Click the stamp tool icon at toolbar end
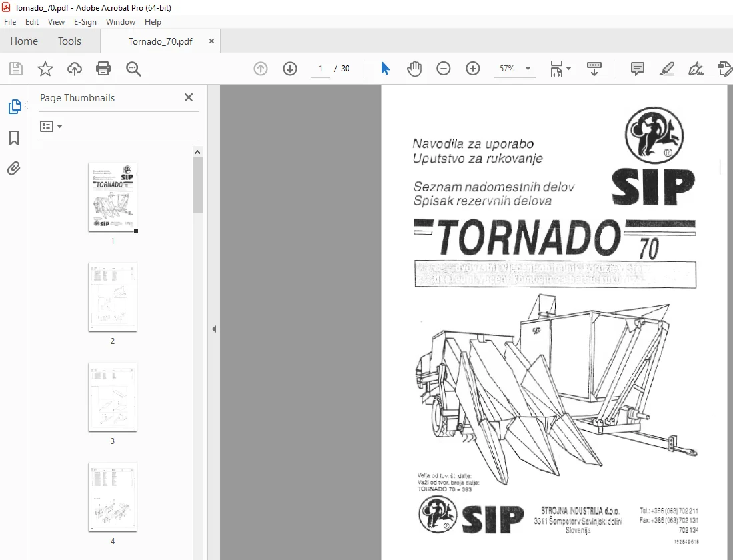 pos(724,69)
